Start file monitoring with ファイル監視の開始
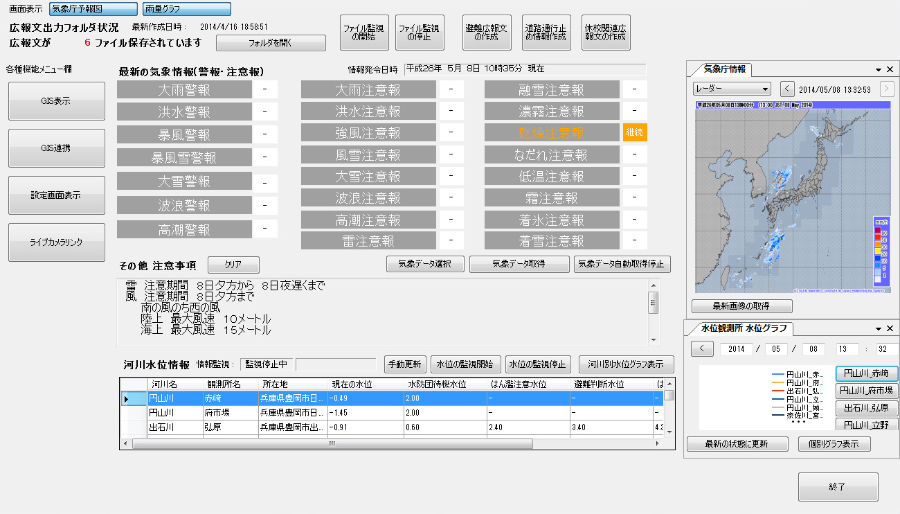900x514 pixels. 363,32
